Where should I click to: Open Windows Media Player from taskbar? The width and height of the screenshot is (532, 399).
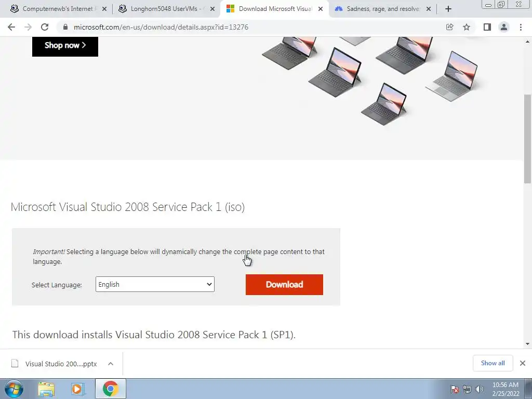(77, 389)
